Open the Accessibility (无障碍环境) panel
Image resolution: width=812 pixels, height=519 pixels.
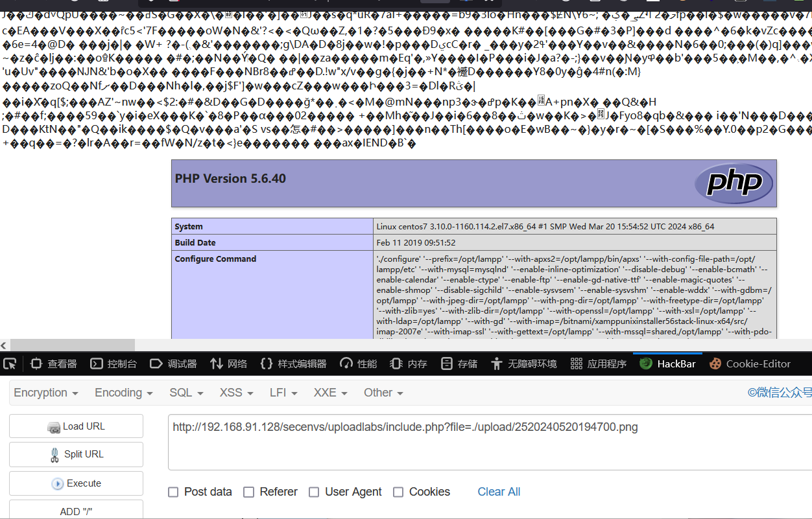coord(523,363)
